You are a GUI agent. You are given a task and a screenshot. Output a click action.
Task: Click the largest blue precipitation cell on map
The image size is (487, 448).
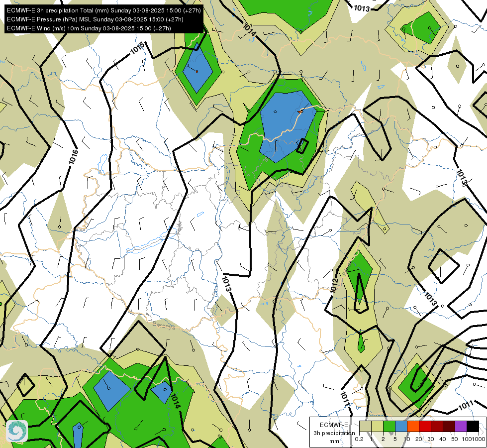point(288,126)
